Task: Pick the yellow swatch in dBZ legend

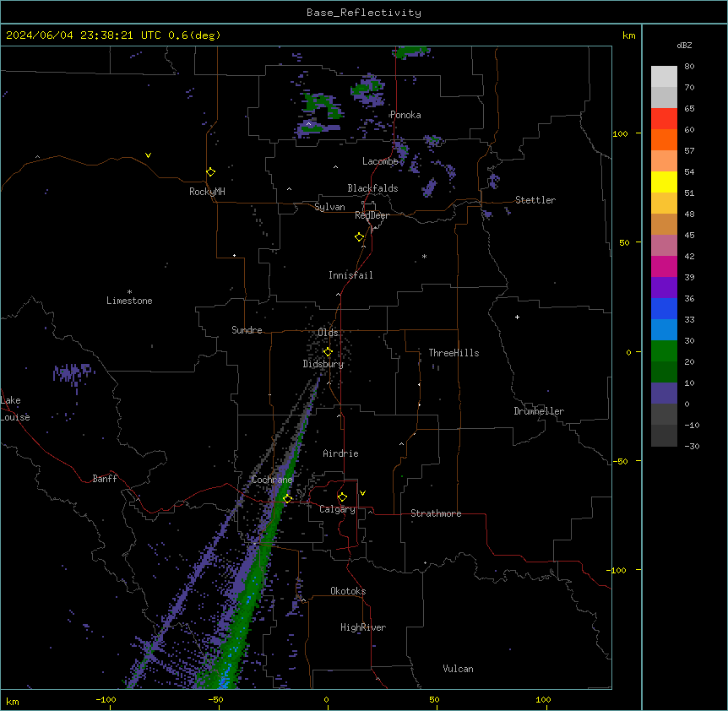Action: tap(664, 182)
